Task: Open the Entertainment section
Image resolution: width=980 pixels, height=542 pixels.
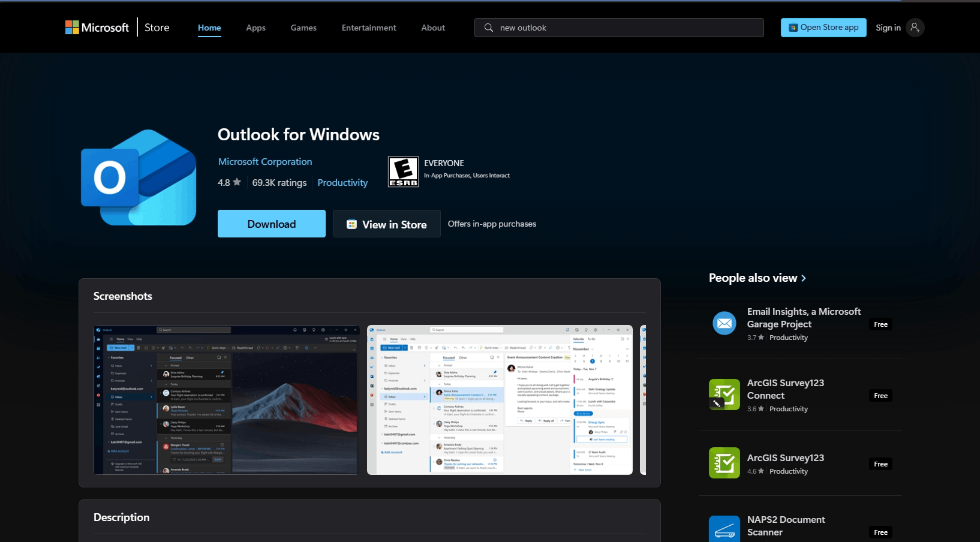Action: click(x=369, y=28)
